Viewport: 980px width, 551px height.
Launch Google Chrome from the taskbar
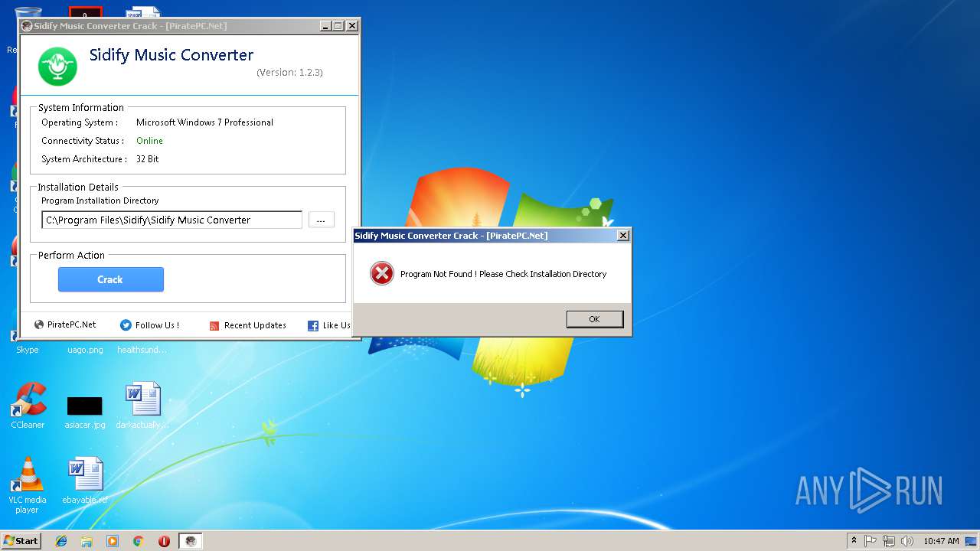point(139,541)
